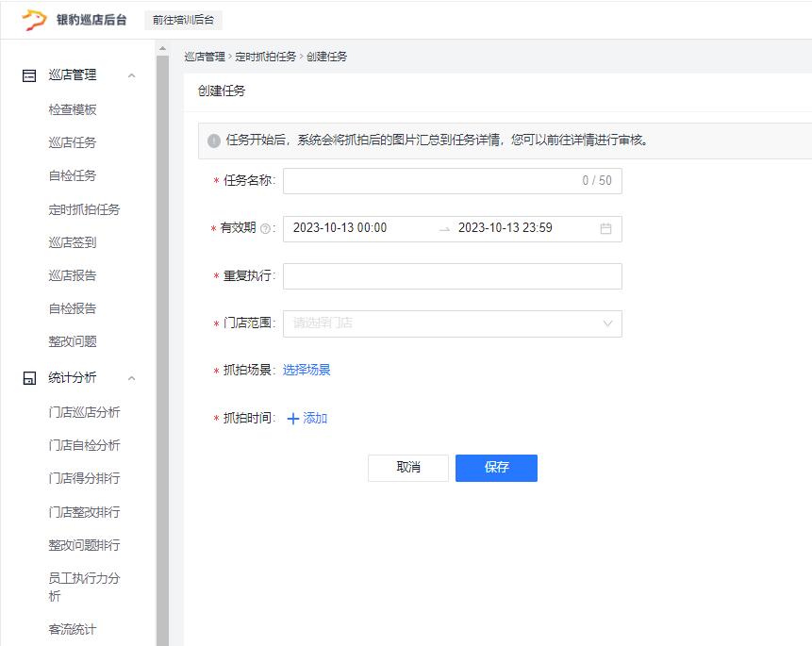
Task: Click the help icon beside 有效期
Action: coord(265,229)
